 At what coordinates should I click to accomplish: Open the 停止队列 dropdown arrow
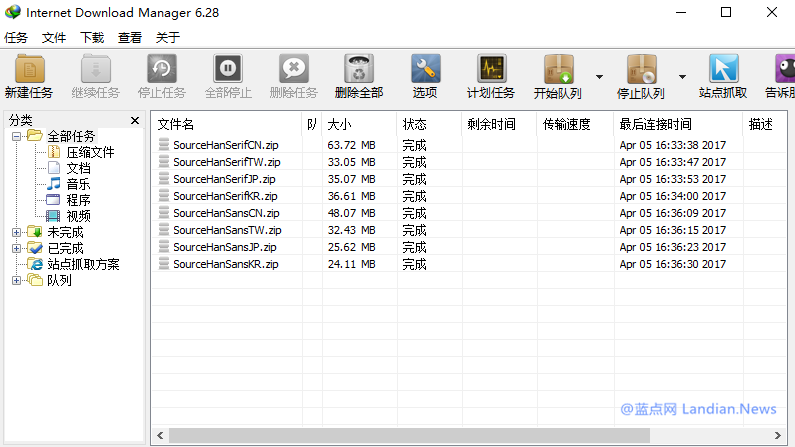(x=682, y=77)
